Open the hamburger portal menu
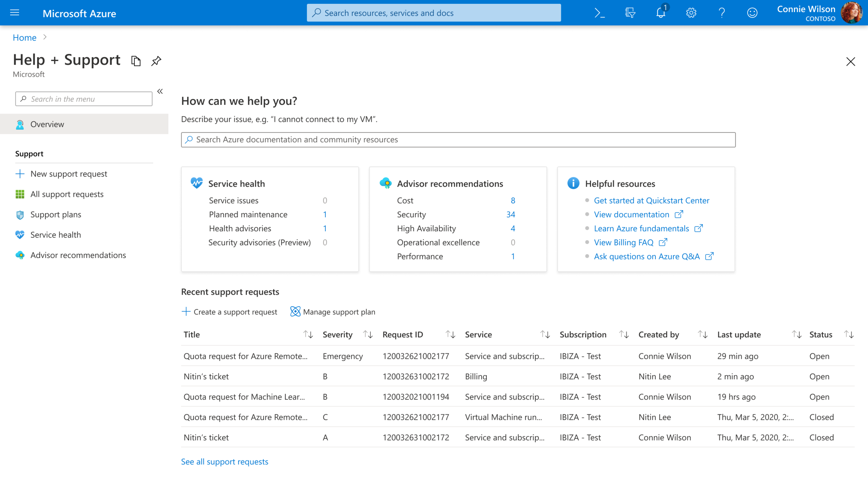 15,13
